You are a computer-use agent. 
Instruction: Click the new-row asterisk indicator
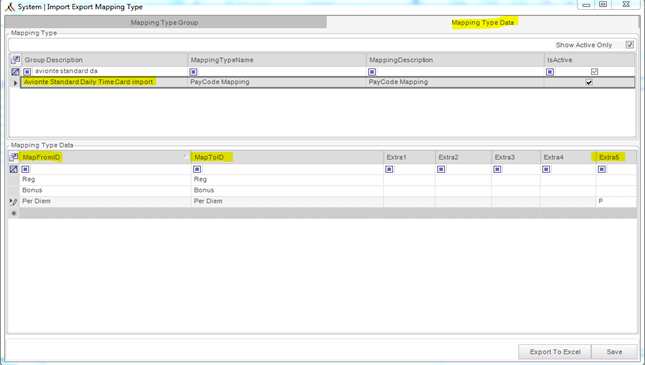click(x=14, y=213)
